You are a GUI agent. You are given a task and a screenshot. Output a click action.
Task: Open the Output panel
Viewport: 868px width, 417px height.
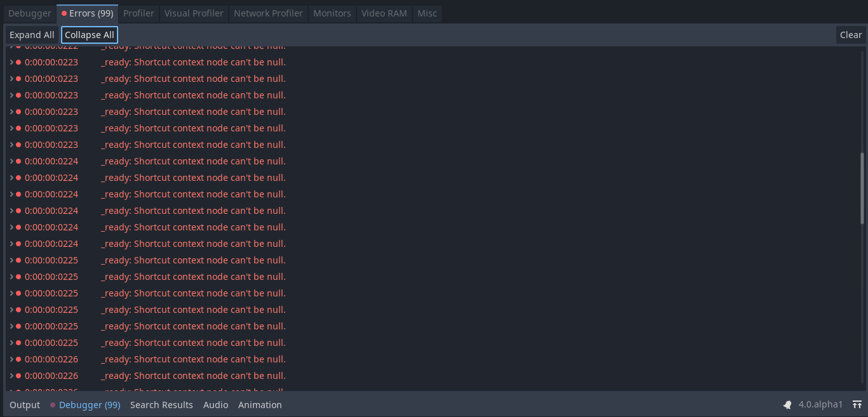[24, 404]
